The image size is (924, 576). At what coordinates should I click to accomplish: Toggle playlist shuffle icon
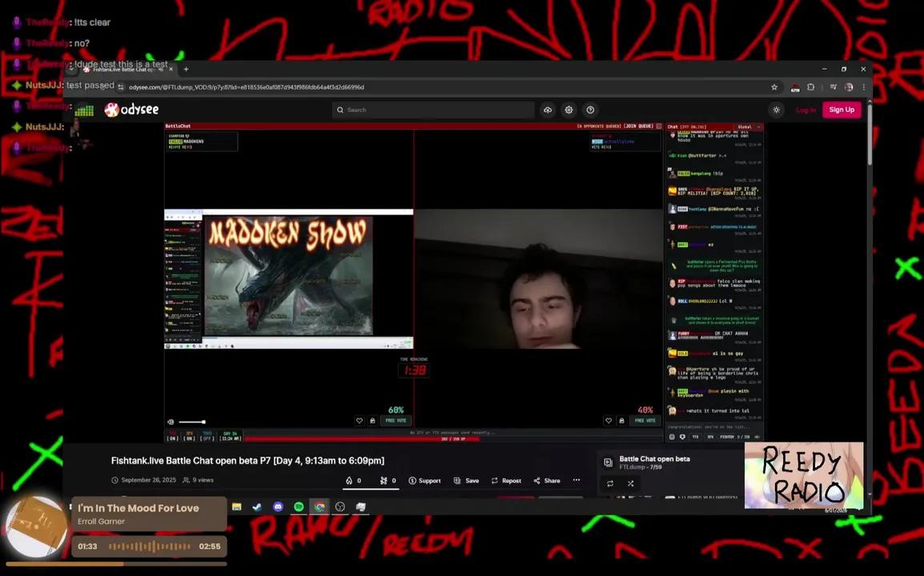[630, 483]
